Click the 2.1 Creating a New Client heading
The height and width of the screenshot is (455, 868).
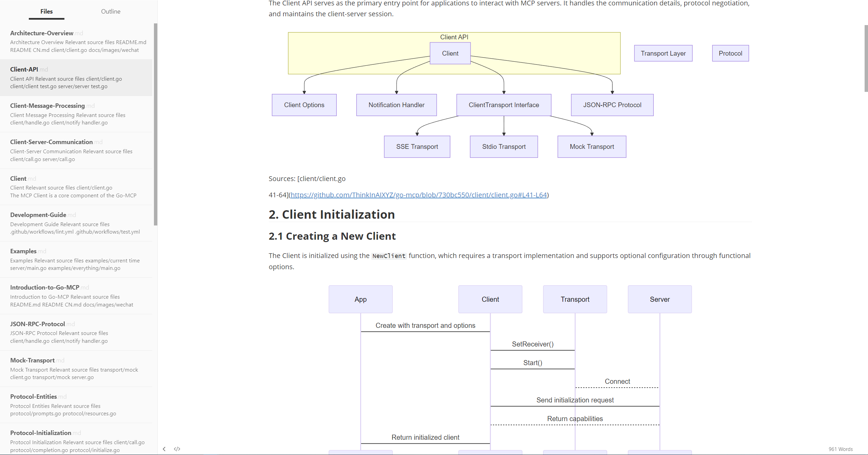click(x=332, y=236)
